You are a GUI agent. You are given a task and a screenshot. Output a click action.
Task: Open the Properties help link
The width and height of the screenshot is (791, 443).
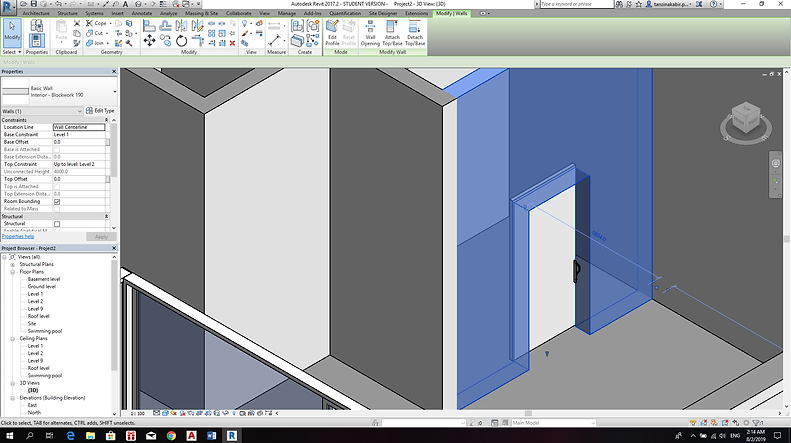click(18, 237)
